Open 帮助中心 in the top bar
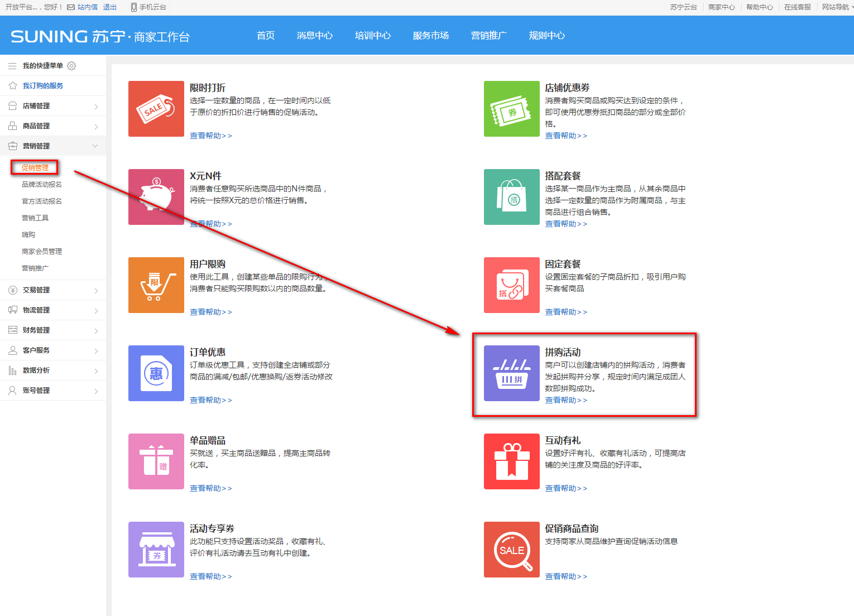The width and height of the screenshot is (854, 616). (759, 7)
